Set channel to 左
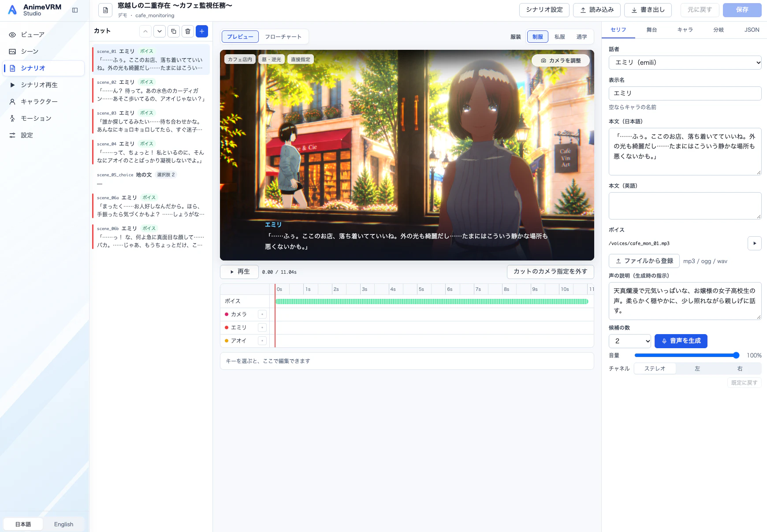The image size is (767, 532). pyautogui.click(x=697, y=368)
